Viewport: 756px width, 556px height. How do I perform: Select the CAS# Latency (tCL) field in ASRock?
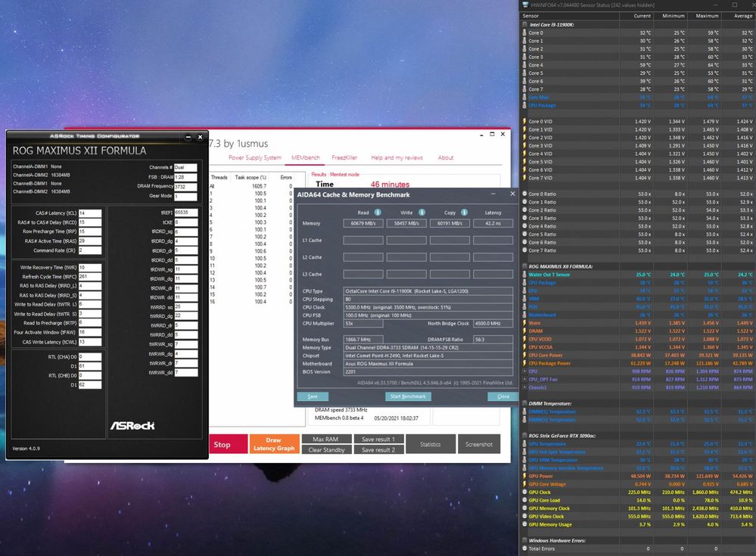(x=90, y=213)
